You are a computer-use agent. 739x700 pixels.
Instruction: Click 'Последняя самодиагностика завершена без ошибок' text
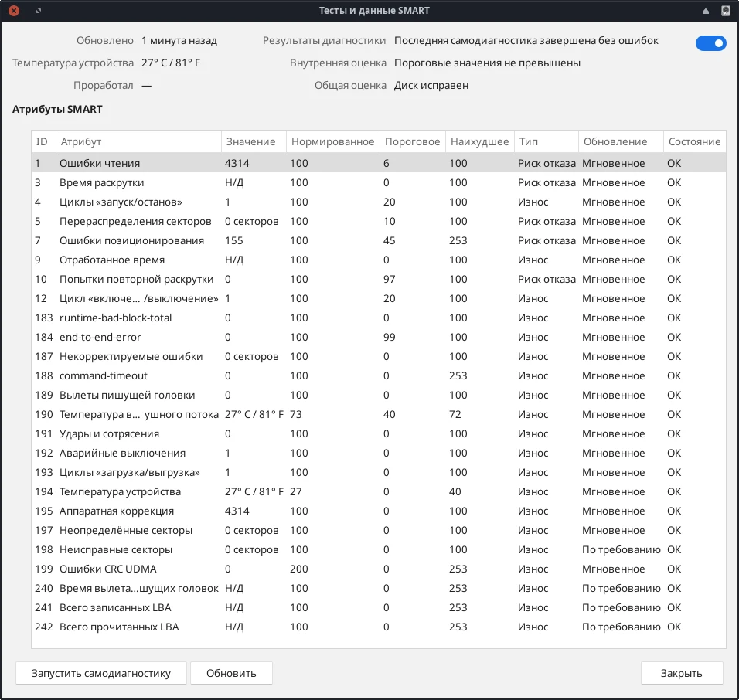[x=526, y=40]
